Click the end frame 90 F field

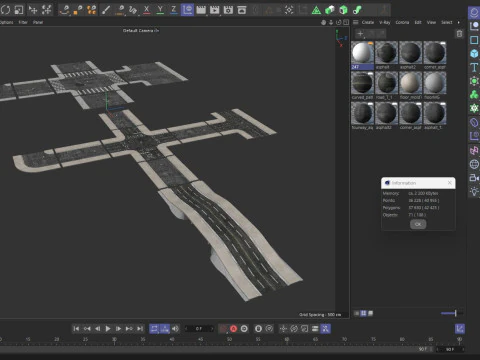coord(450,349)
